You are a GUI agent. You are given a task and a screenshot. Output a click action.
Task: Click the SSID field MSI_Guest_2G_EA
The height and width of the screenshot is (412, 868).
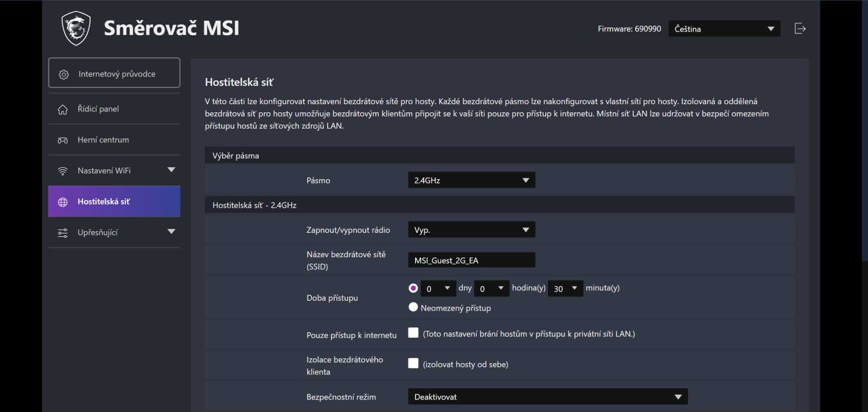(x=471, y=260)
